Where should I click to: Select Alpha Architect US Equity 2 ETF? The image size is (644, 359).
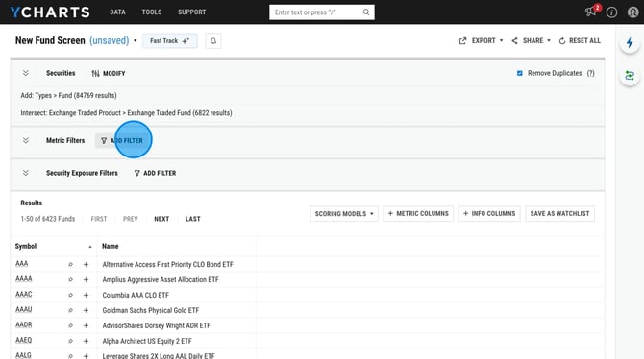point(147,341)
